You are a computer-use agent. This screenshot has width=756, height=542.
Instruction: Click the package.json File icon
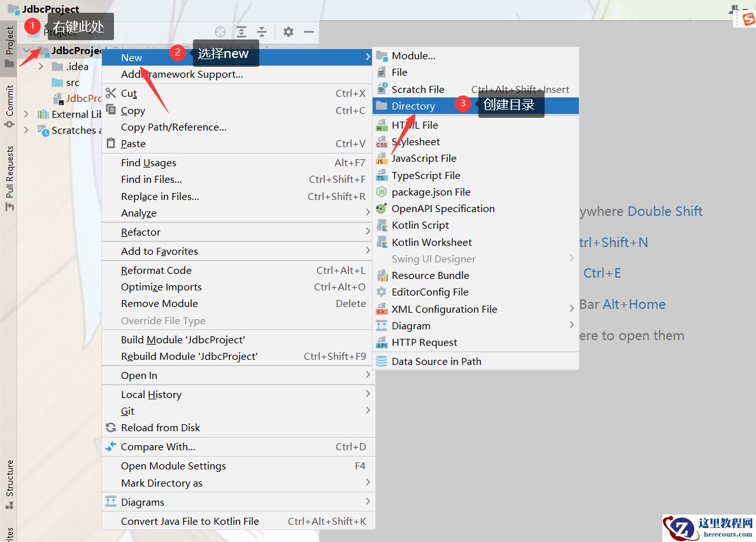(382, 192)
